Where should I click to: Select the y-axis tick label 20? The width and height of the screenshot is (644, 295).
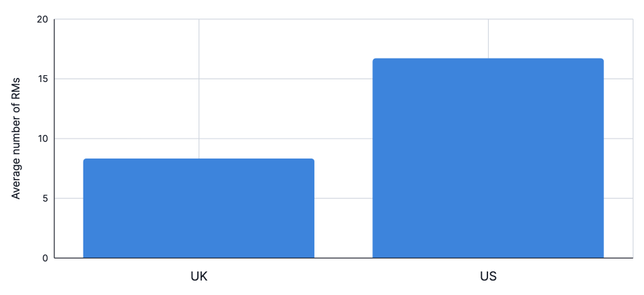tap(42, 19)
